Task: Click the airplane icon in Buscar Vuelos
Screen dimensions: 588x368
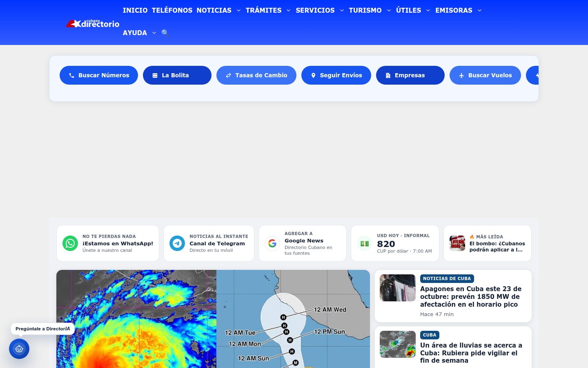Action: (461, 75)
